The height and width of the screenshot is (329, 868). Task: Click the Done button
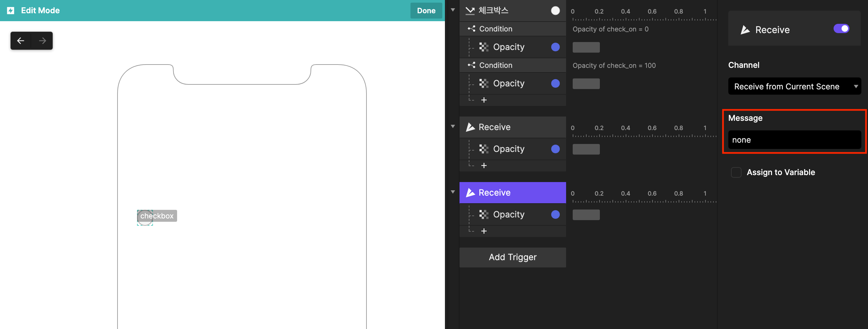426,11
